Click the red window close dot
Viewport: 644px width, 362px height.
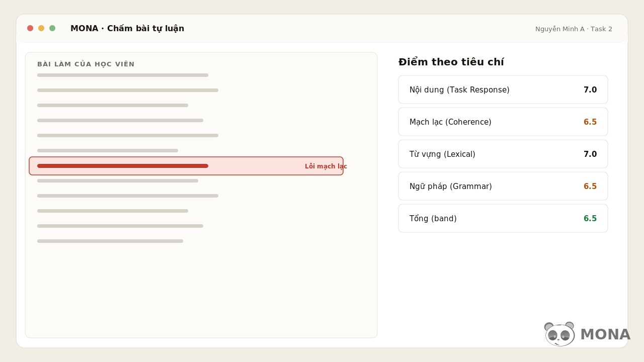(x=30, y=28)
